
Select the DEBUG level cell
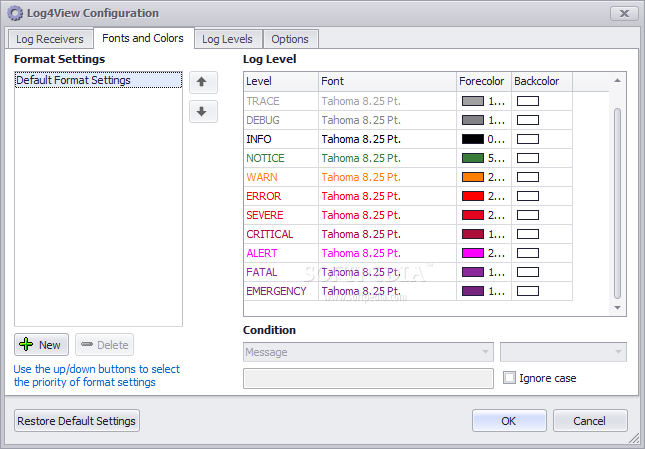coord(281,120)
